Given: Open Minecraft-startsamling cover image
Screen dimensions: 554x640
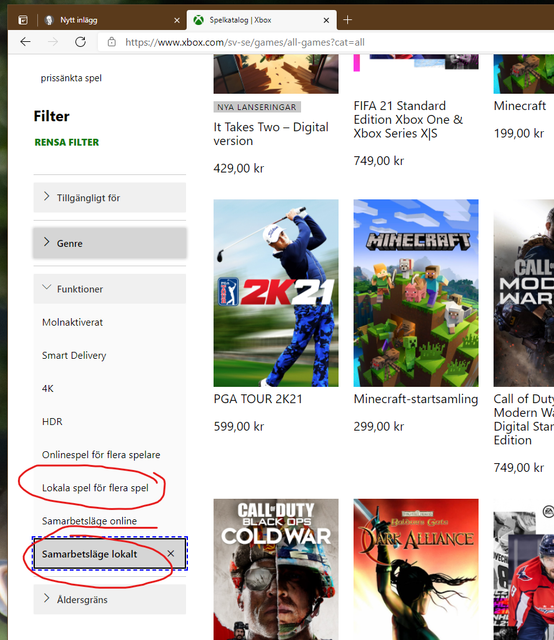Looking at the screenshot, I should click(416, 293).
